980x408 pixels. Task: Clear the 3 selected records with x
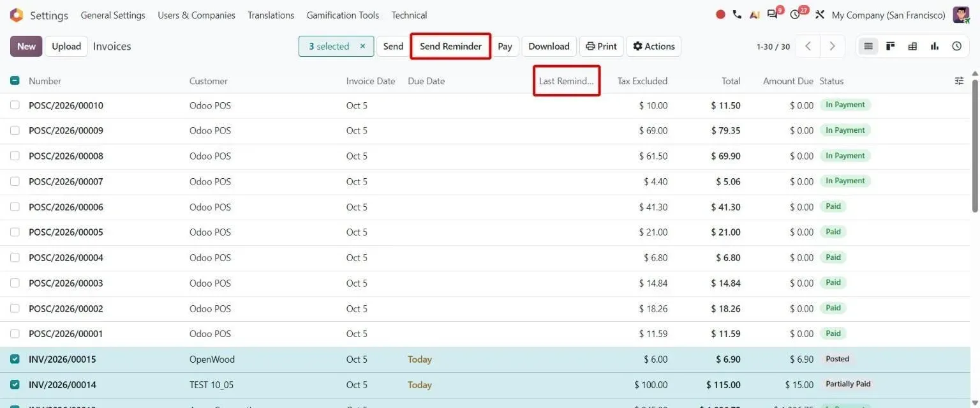[362, 46]
